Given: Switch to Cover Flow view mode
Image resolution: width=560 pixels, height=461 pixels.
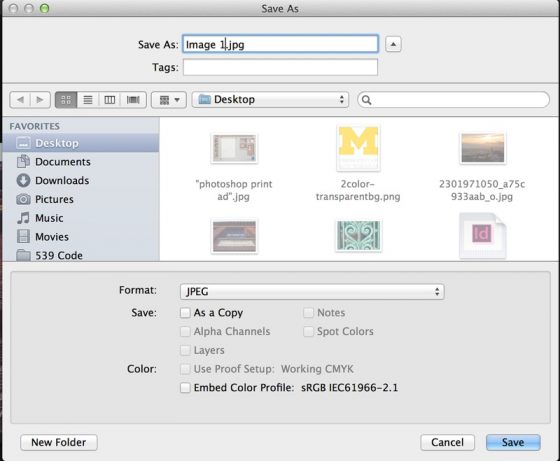Looking at the screenshot, I should [x=133, y=100].
